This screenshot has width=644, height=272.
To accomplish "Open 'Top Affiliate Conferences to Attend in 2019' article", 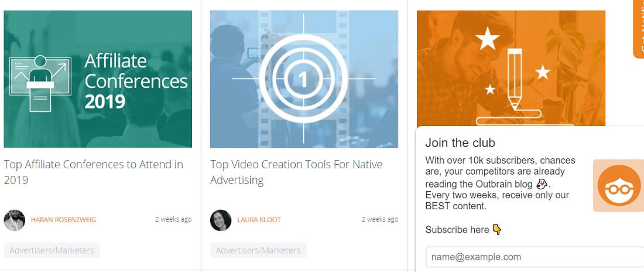I will click(x=94, y=172).
